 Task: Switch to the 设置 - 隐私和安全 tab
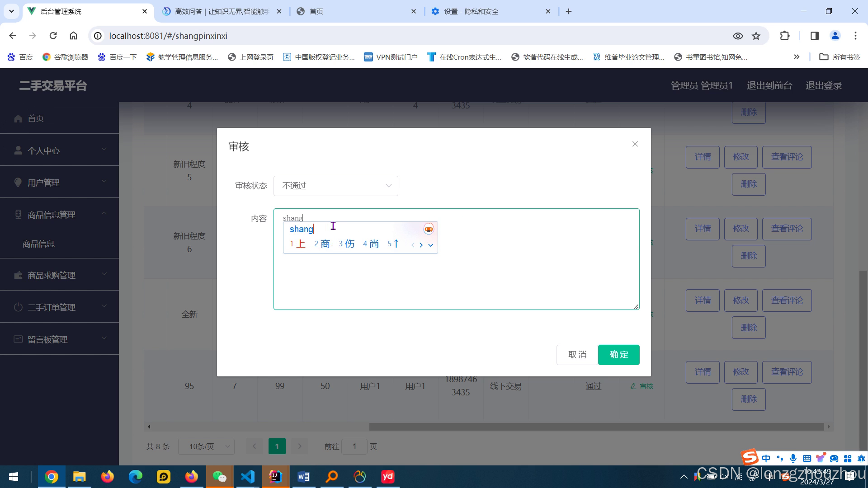pos(471,11)
